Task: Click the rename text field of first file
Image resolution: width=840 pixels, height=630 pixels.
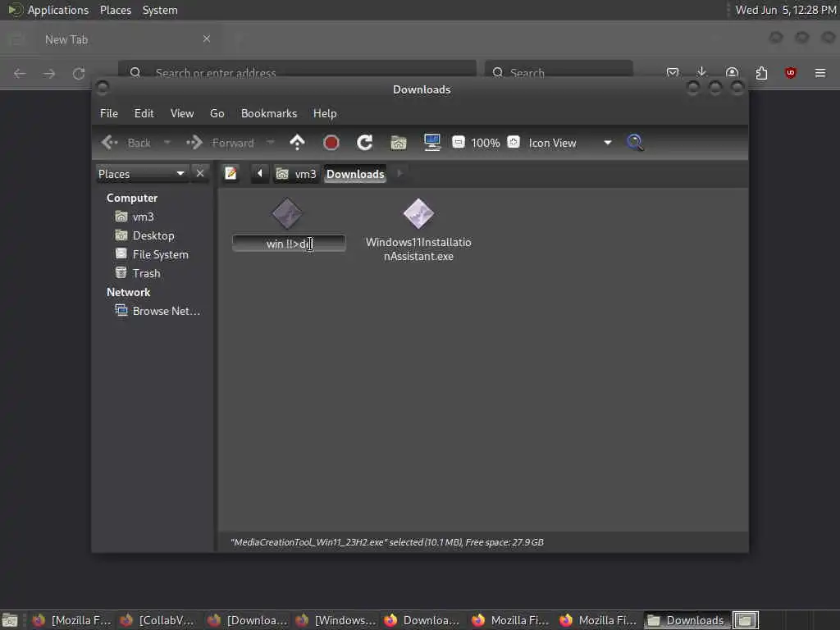Action: click(x=289, y=244)
